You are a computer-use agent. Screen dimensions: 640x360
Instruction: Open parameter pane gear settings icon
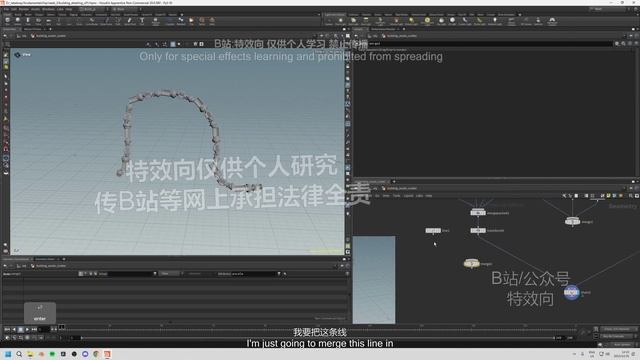coord(617,43)
